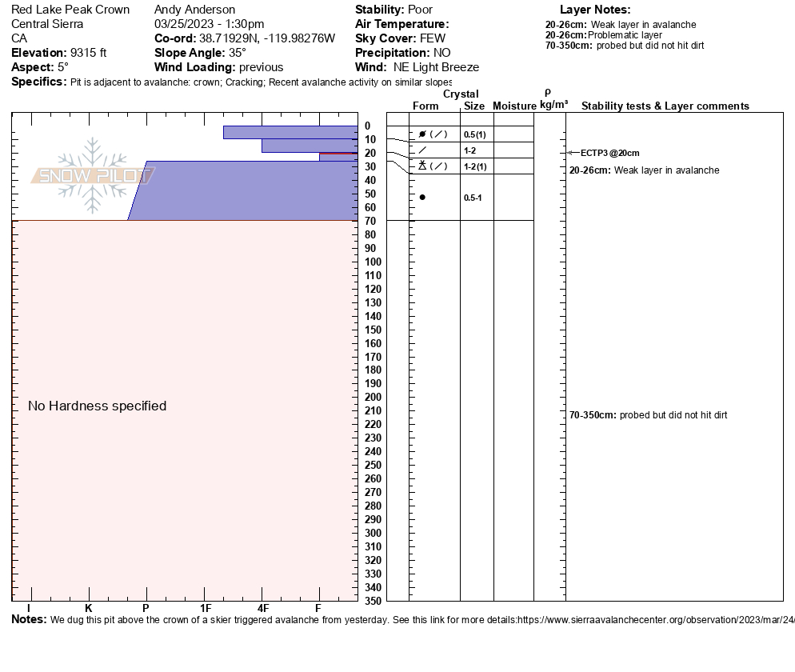Select the Moisture column header

click(514, 106)
